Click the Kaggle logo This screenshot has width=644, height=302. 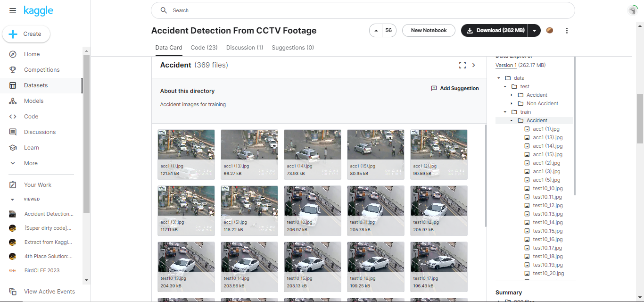click(x=38, y=10)
